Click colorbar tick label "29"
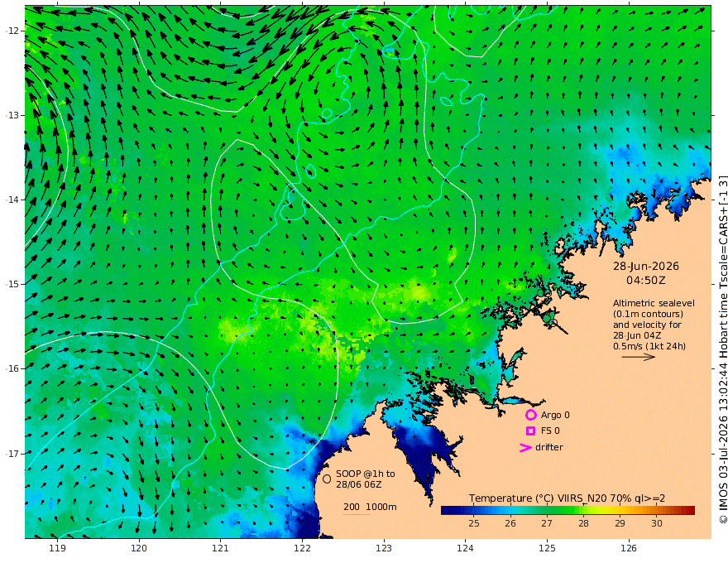728x563 pixels. coord(620,523)
